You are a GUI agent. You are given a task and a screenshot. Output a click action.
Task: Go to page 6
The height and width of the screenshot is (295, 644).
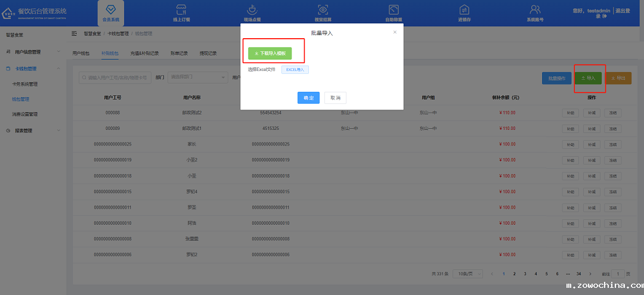(x=558, y=274)
